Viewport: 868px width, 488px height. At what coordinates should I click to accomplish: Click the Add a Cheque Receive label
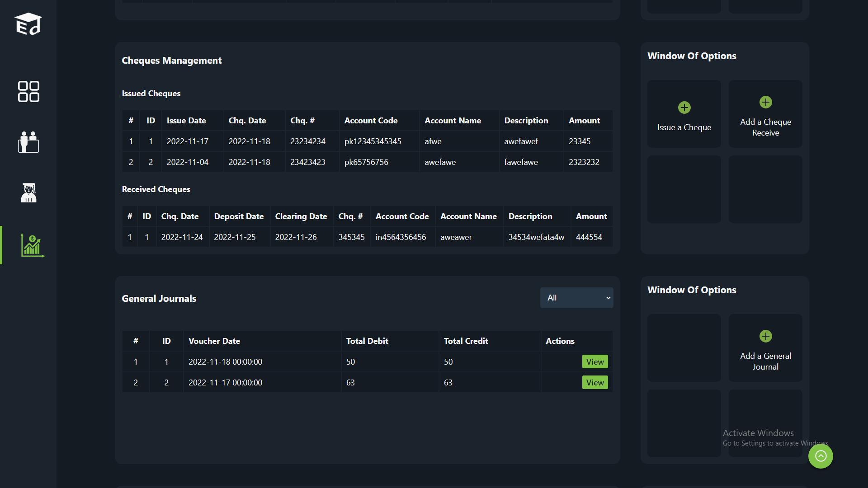tap(765, 127)
